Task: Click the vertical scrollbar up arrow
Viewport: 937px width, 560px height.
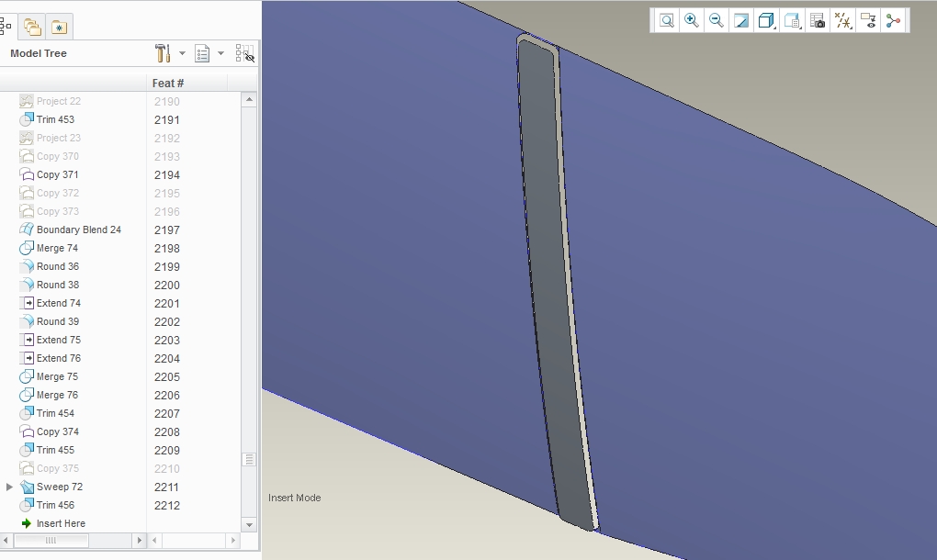Action: pos(249,100)
